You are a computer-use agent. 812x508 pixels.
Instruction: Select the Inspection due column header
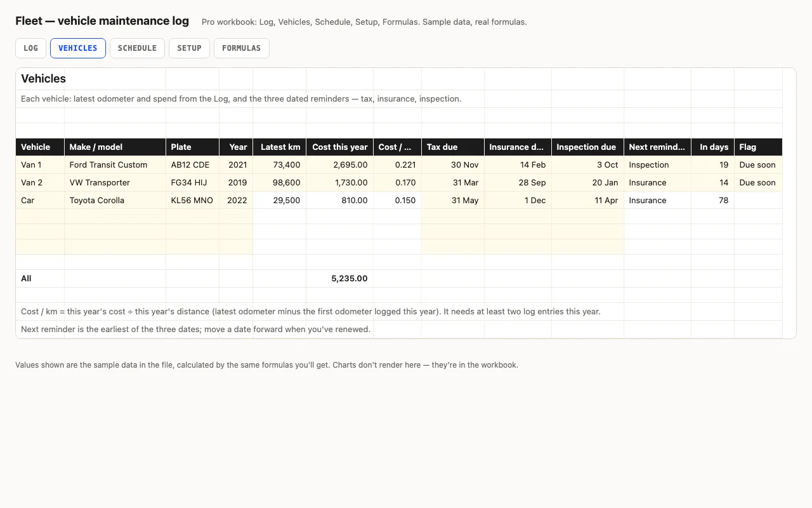(x=588, y=147)
